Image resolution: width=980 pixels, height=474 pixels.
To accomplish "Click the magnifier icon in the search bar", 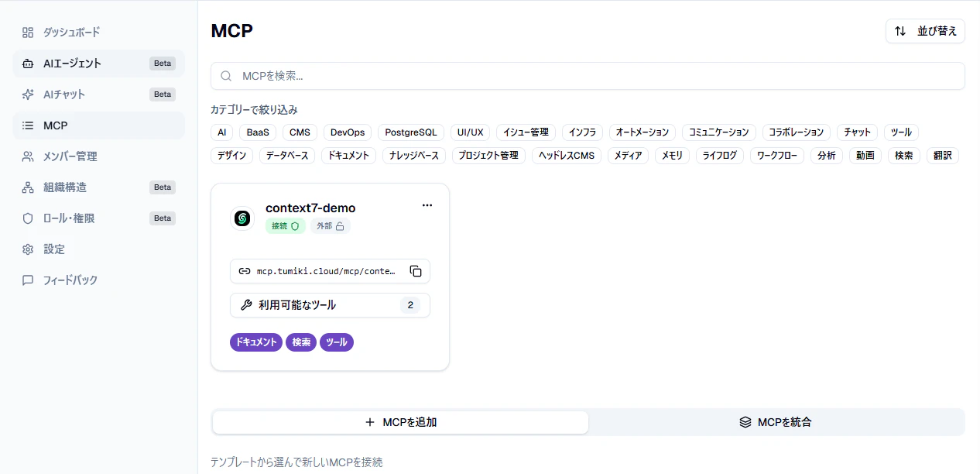I will pos(227,76).
